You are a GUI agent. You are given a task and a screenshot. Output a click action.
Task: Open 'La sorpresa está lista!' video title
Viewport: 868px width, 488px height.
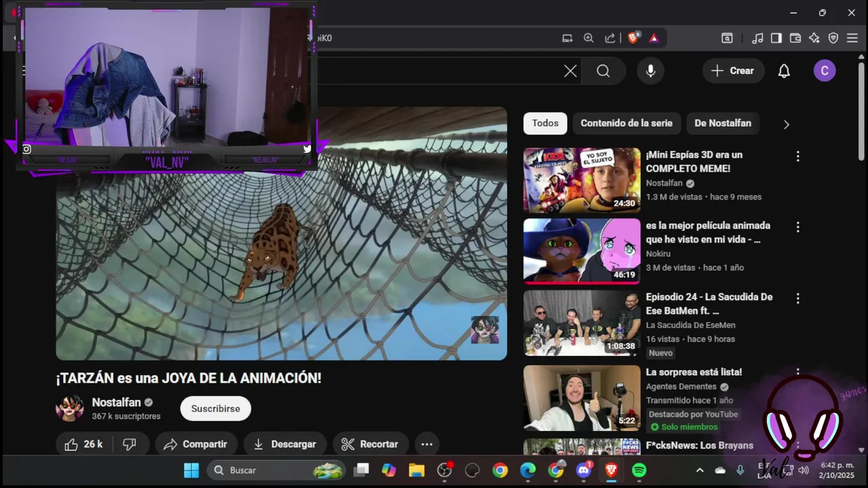[694, 372]
